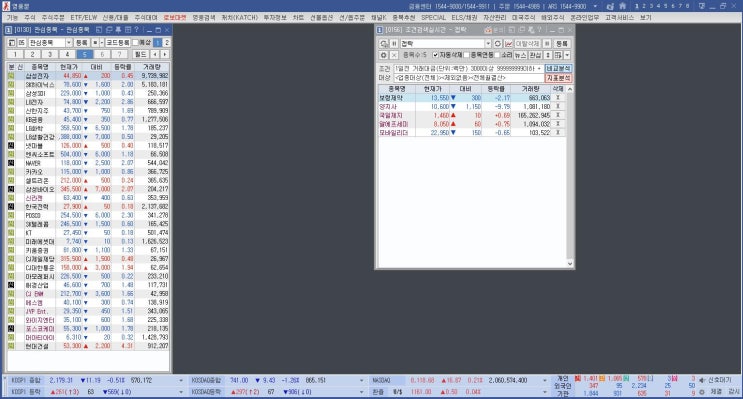Image resolution: width=743 pixels, height=399 pixels.
Task: Click the speaker icon near 신호끄기
Action: 701,380
